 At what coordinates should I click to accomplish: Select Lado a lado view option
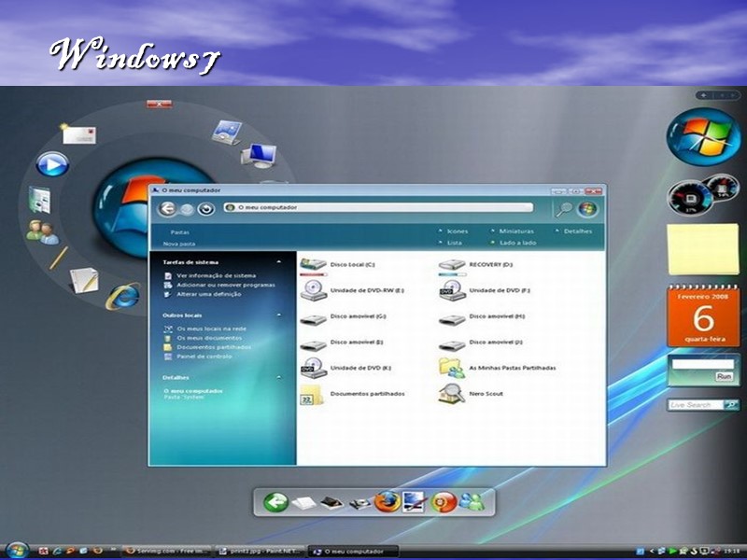click(517, 243)
